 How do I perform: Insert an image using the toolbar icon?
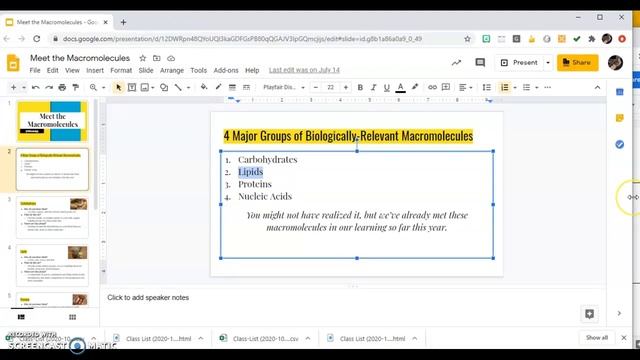point(144,87)
